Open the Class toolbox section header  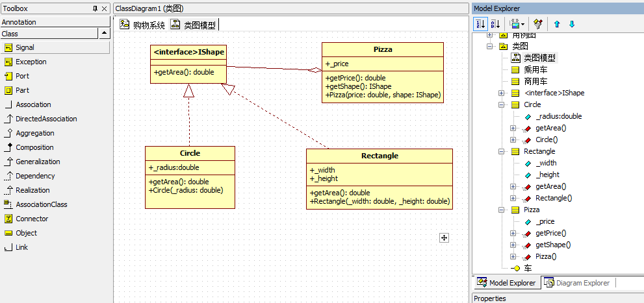pos(49,34)
